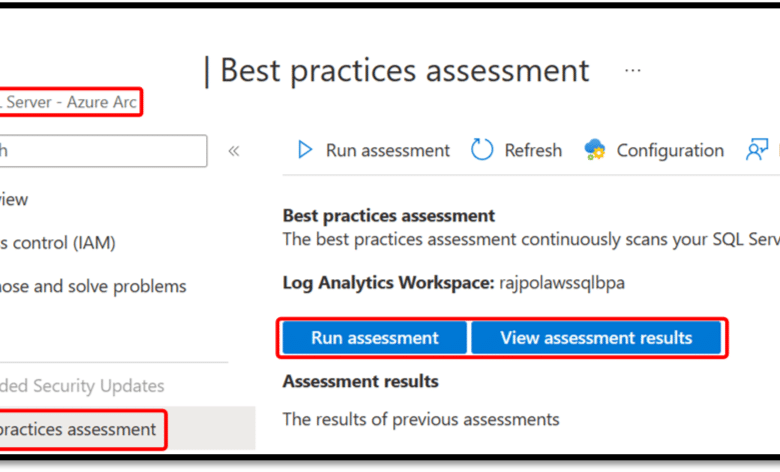Select the Refresh toolbar label
Screen dimensions: 780x472
533,150
